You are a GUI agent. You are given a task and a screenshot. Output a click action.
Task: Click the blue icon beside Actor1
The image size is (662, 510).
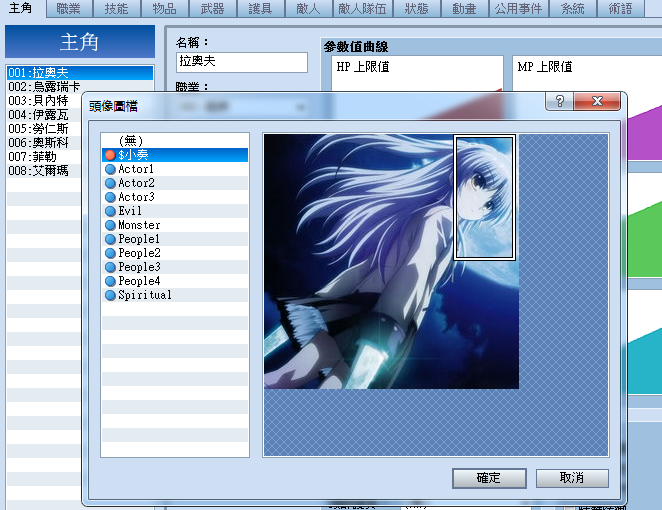pyautogui.click(x=110, y=169)
